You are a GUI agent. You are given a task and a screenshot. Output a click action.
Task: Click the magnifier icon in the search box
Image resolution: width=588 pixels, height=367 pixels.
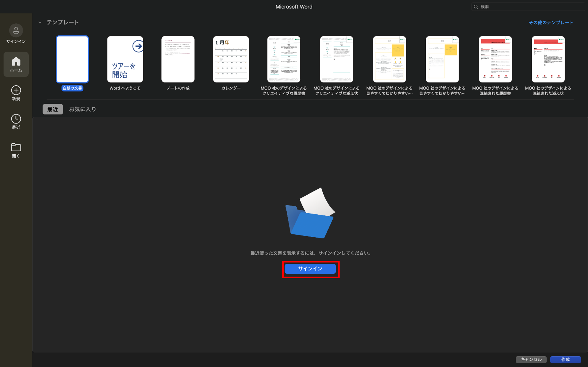pos(476,7)
